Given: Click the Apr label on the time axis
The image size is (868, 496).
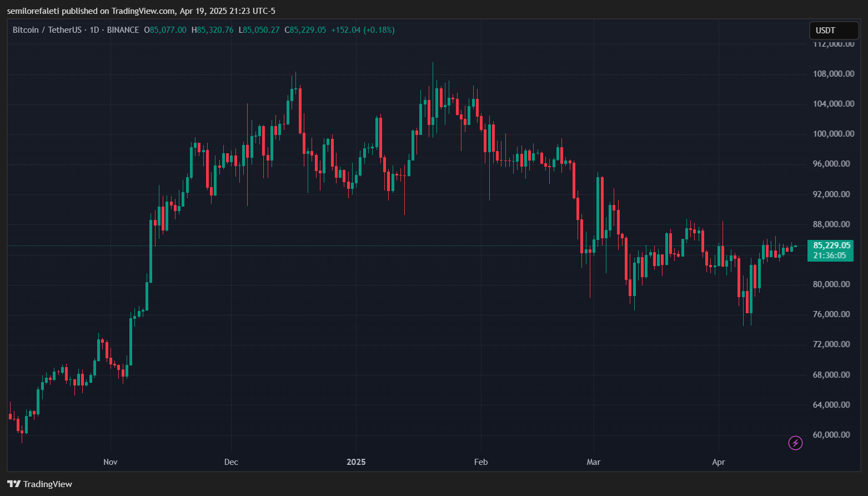Looking at the screenshot, I should point(719,462).
